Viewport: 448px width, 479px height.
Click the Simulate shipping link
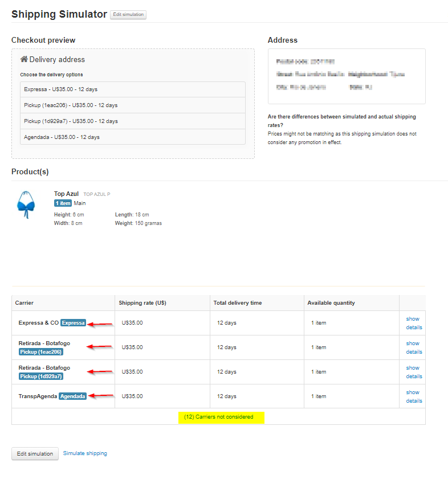tap(85, 453)
